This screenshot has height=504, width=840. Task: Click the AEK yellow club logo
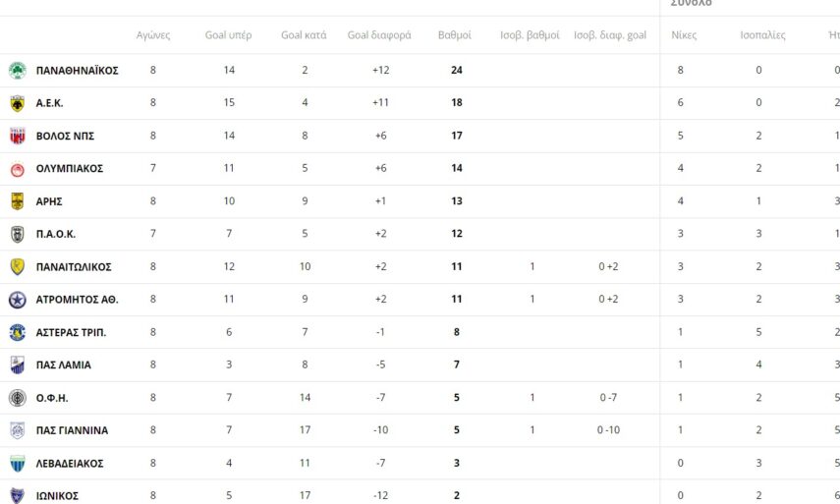(17, 103)
